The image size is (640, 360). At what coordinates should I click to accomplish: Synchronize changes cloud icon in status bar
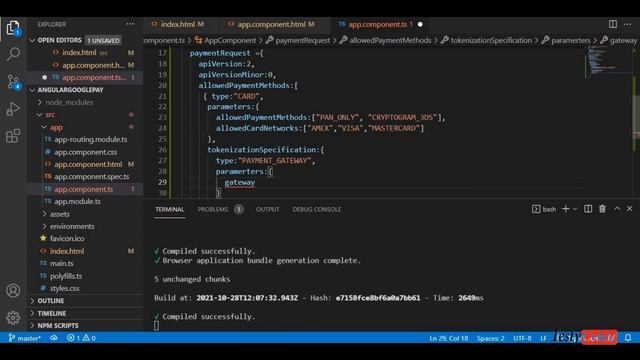point(53,338)
